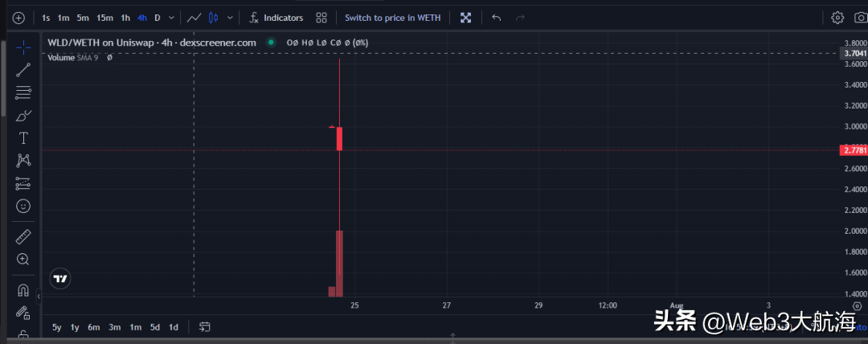Image resolution: width=868 pixels, height=344 pixels.
Task: Switch to the 15m timeframe
Action: (x=104, y=18)
